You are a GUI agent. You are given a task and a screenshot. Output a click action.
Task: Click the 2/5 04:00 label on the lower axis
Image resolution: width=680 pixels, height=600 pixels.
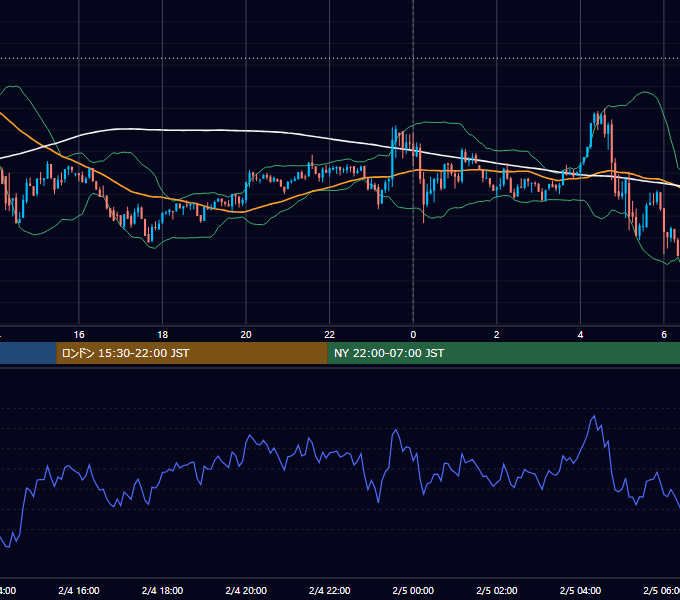click(x=580, y=590)
